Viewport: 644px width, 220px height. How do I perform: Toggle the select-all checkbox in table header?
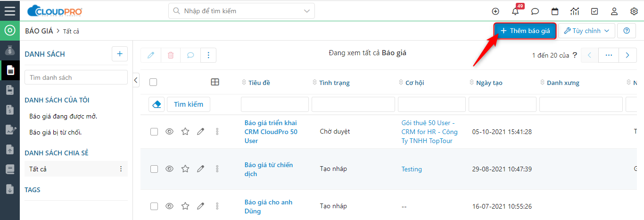point(153,82)
